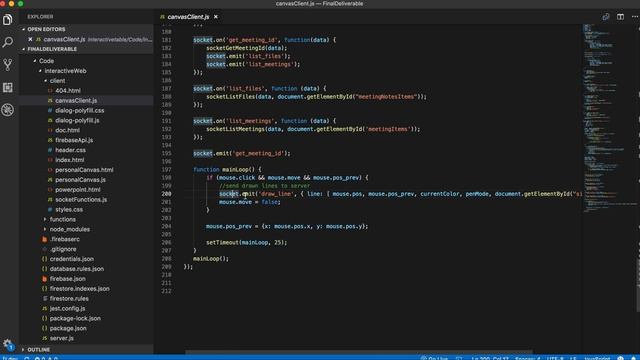The width and height of the screenshot is (640, 360).
Task: Open the Debug view in activity bar
Action: point(7,110)
